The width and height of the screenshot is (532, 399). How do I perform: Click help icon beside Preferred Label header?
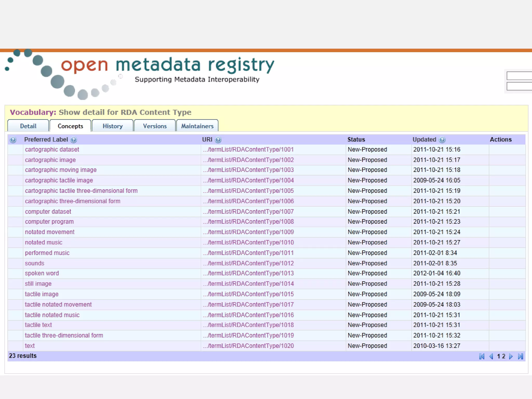74,140
